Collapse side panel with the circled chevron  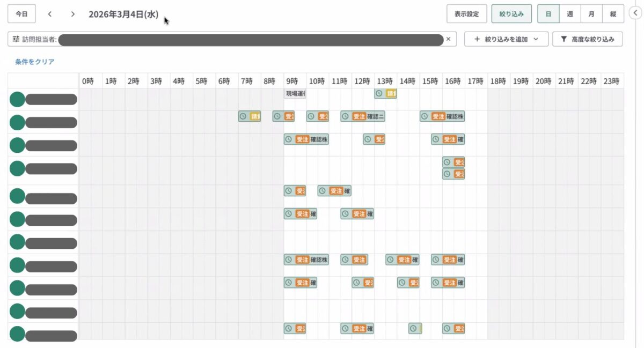634,14
